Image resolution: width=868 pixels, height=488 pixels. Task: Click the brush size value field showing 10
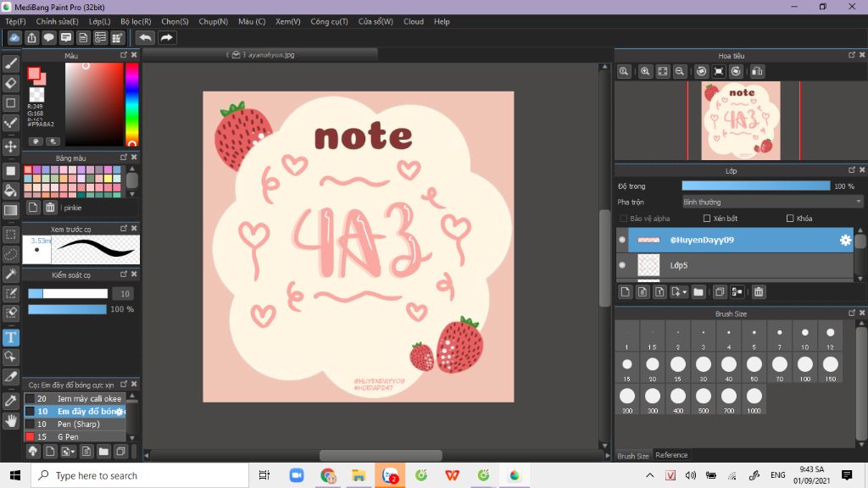(124, 294)
